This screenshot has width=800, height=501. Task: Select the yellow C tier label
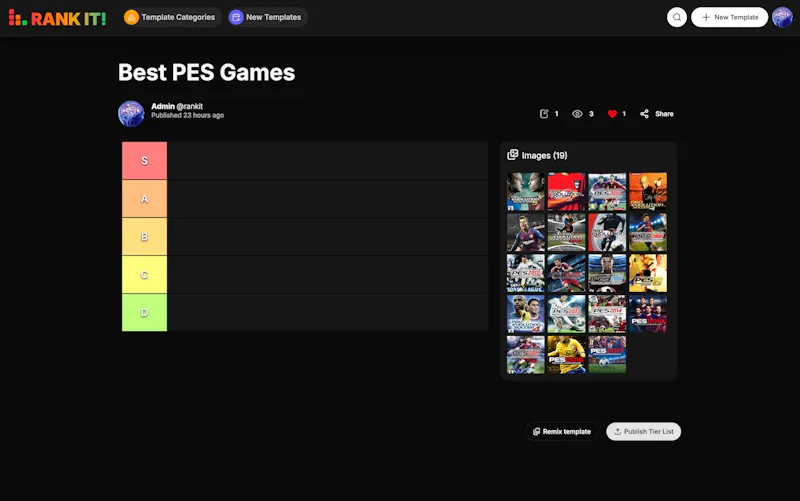[x=144, y=274]
